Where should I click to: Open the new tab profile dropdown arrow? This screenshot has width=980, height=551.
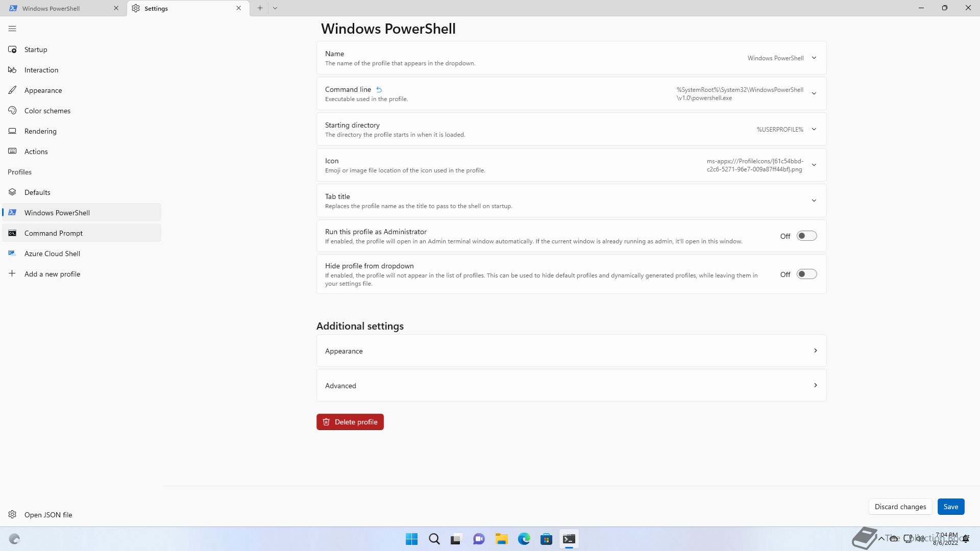[275, 8]
